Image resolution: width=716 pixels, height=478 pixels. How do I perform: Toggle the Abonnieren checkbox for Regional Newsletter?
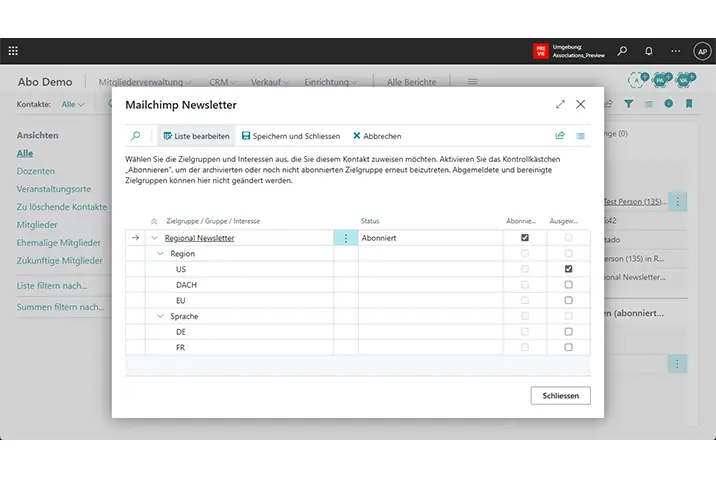[525, 237]
